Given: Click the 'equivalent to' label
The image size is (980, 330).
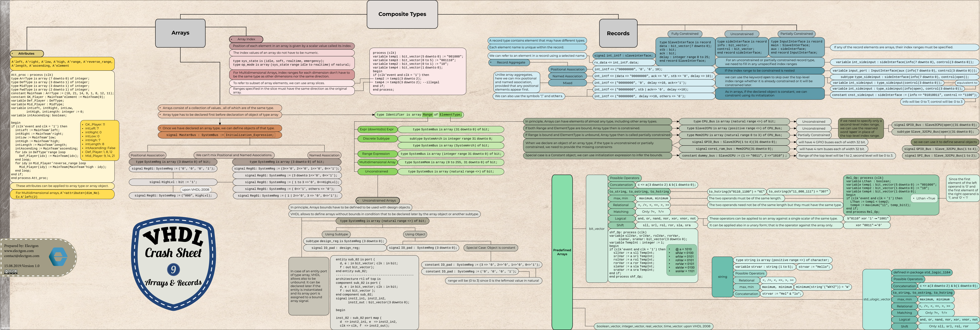Looking at the screenshot, I should [967, 83].
